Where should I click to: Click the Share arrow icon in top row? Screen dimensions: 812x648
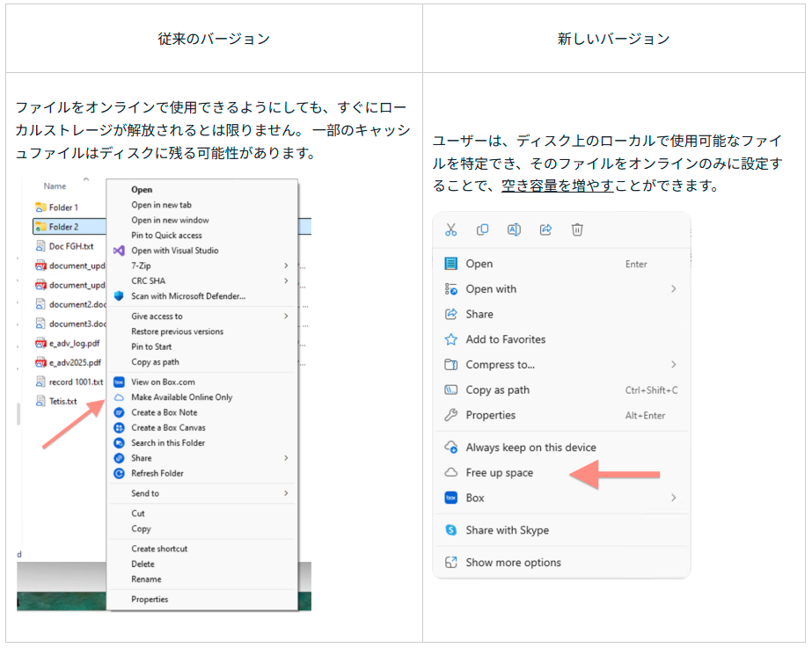(x=545, y=229)
